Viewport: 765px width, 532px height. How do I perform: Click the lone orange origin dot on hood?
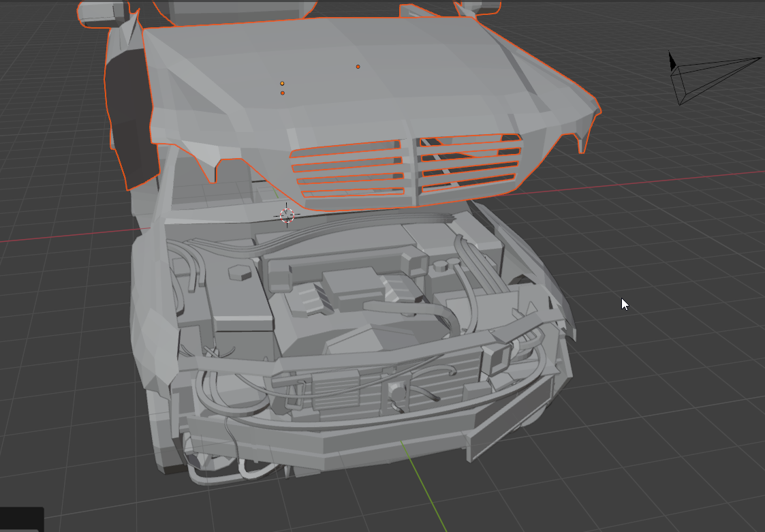[358, 67]
